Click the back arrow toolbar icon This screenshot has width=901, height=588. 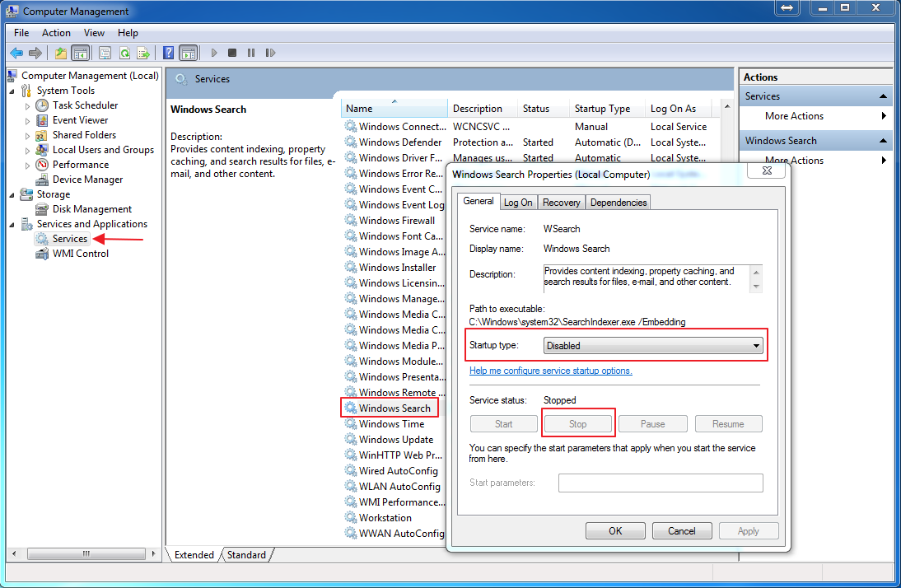click(16, 53)
